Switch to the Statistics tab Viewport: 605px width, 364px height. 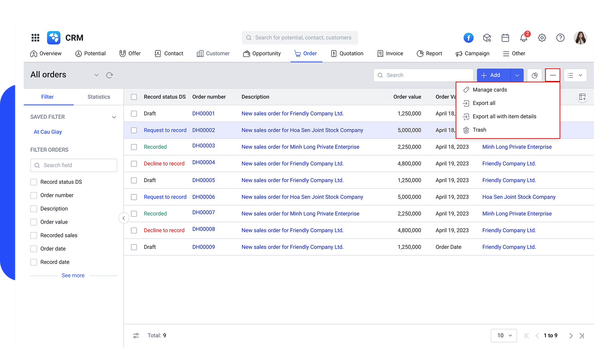pyautogui.click(x=99, y=97)
